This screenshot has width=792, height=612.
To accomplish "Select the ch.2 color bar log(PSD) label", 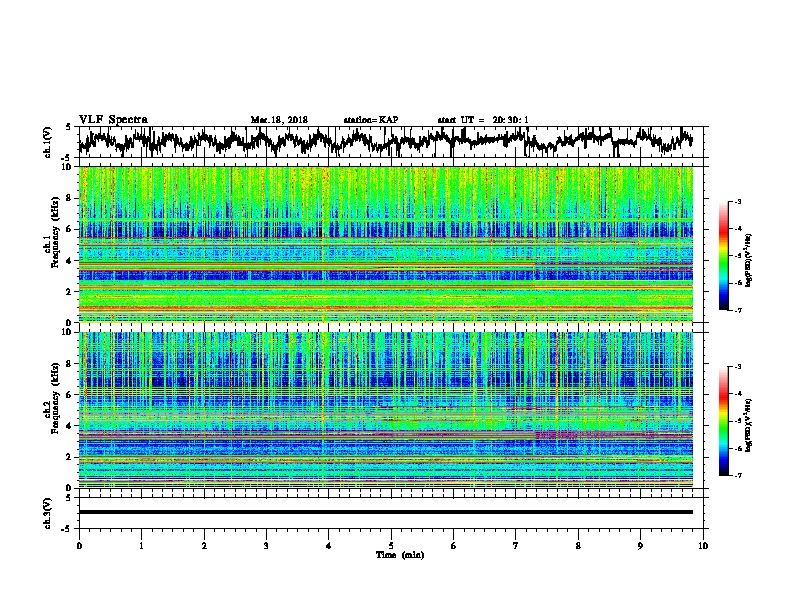I will coord(749,424).
